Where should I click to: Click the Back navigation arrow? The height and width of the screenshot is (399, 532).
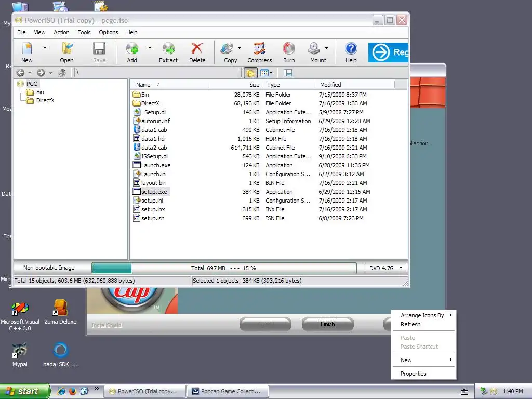tap(20, 73)
